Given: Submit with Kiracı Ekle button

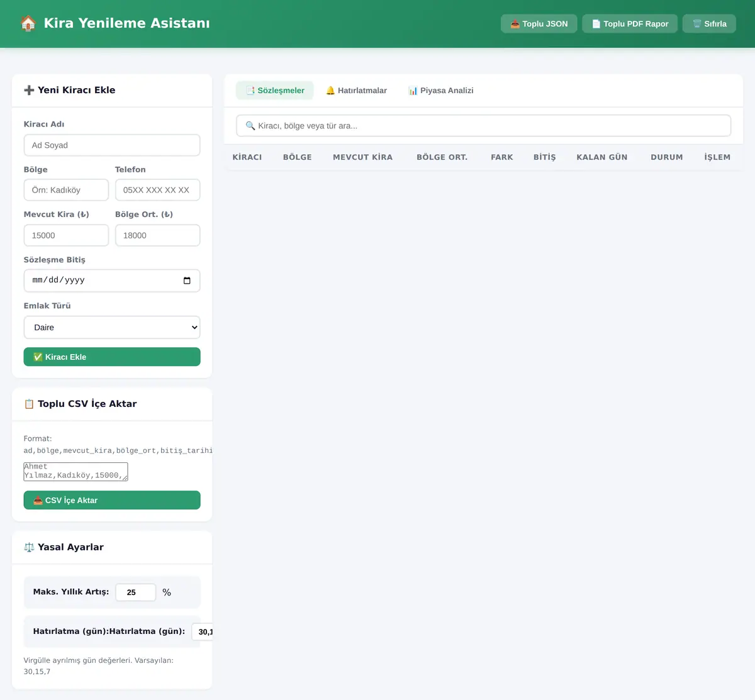Looking at the screenshot, I should 112,357.
